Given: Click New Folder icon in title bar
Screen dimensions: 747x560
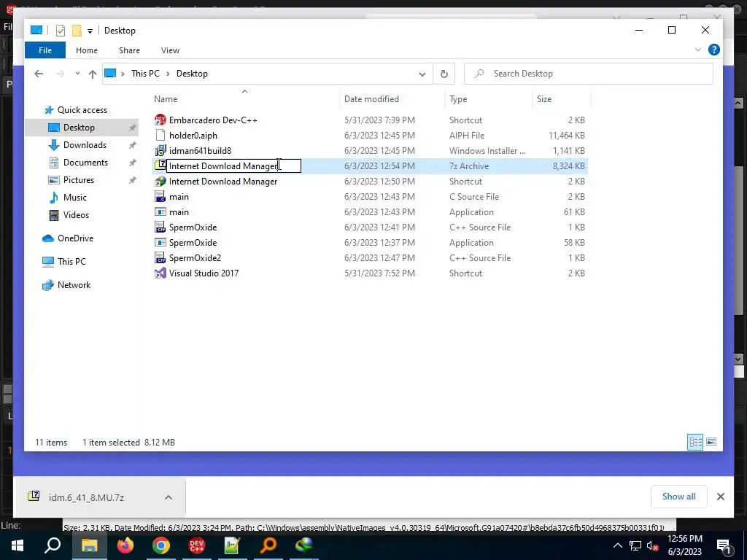Looking at the screenshot, I should (77, 31).
